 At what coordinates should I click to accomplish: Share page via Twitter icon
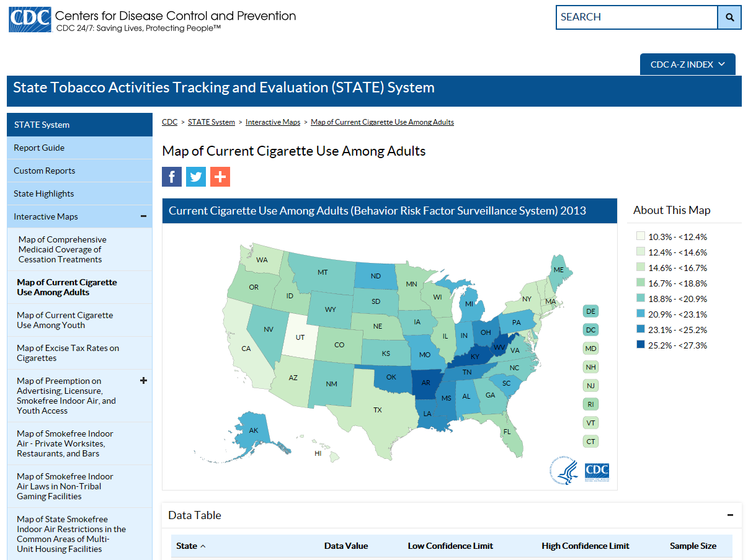pyautogui.click(x=196, y=177)
